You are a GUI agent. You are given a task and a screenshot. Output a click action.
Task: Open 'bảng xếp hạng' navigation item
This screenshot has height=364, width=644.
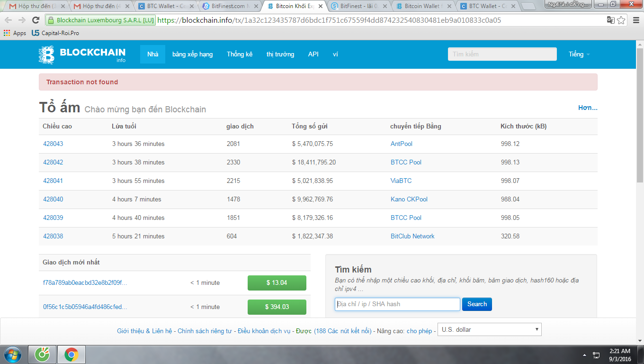click(x=193, y=55)
